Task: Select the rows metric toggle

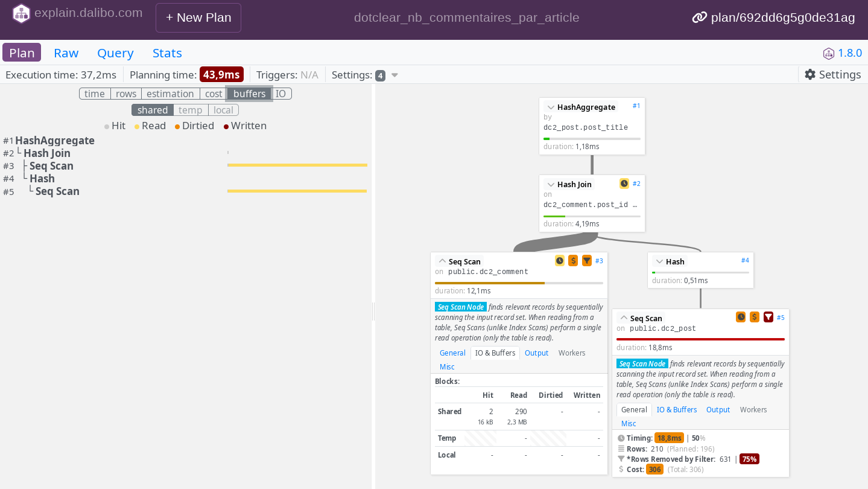Action: 126,94
